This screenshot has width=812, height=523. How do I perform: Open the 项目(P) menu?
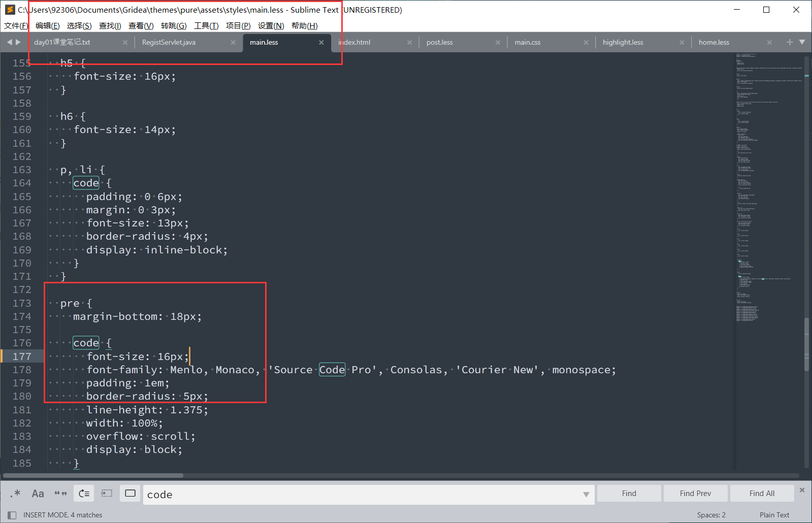(238, 26)
